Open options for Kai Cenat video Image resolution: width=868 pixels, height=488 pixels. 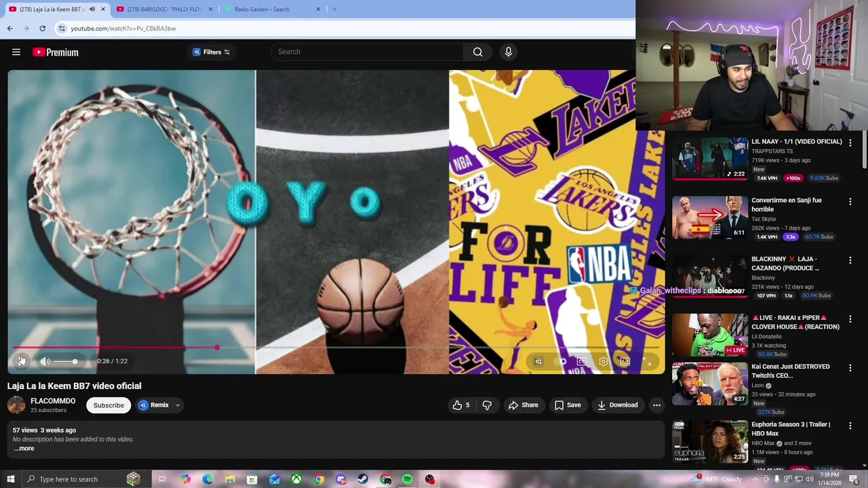[850, 368]
